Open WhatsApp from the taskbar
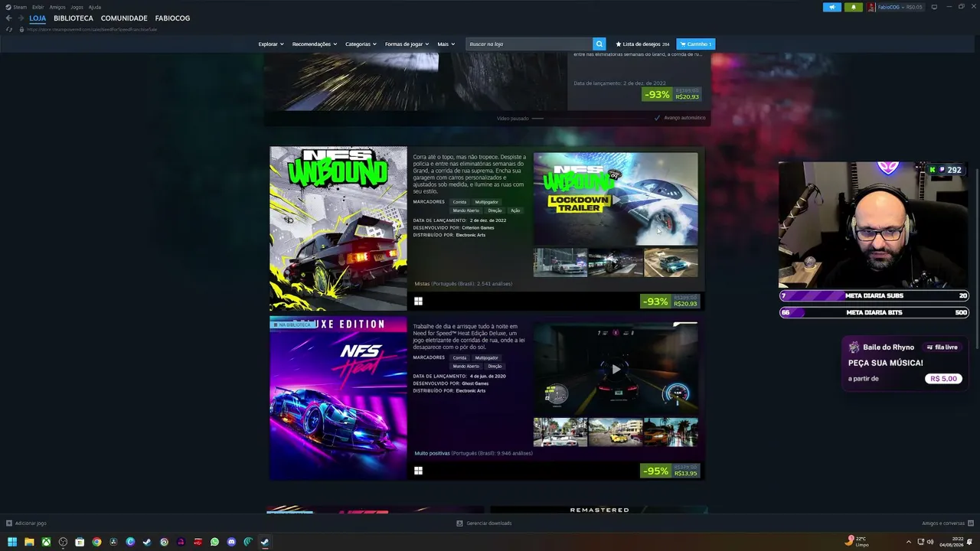 point(214,542)
